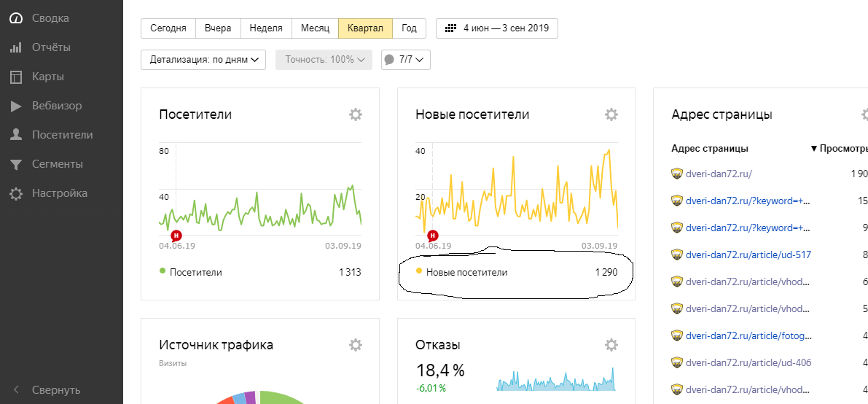Viewport: 868px width, 404px height.
Task: Click red note marker on Новые посетители chart
Action: [433, 236]
